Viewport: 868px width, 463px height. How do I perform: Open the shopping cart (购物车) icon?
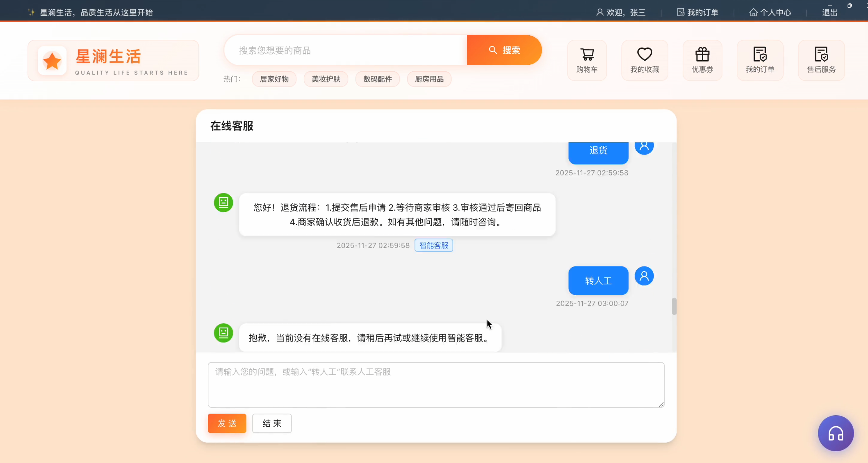click(587, 60)
